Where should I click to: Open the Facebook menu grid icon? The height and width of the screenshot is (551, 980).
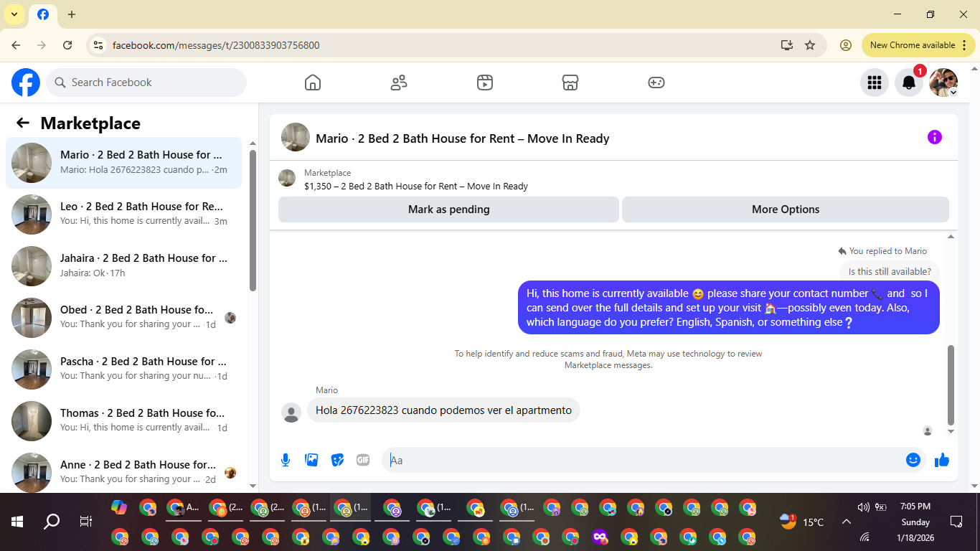(x=874, y=83)
